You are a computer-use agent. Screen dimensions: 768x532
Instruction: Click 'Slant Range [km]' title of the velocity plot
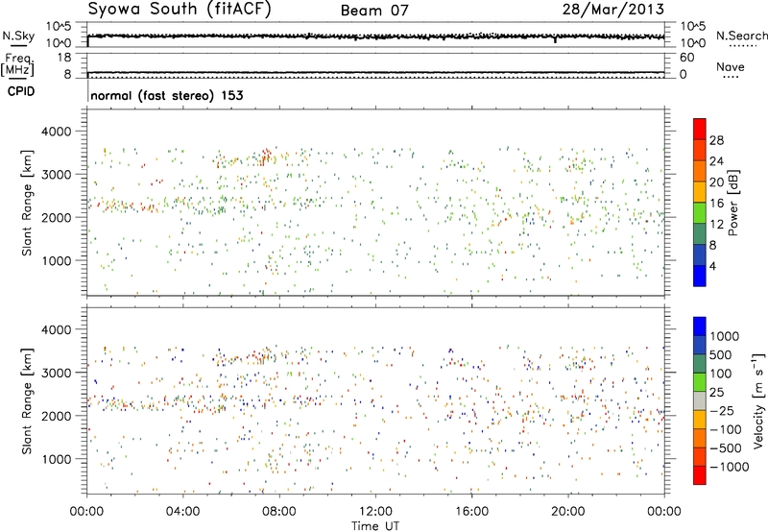point(27,400)
